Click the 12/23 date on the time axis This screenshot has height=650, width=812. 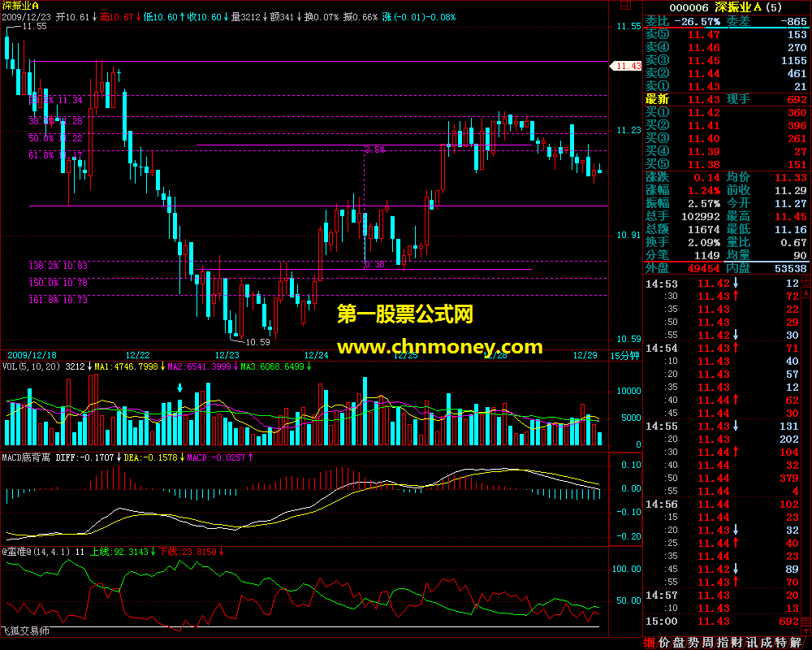point(227,355)
